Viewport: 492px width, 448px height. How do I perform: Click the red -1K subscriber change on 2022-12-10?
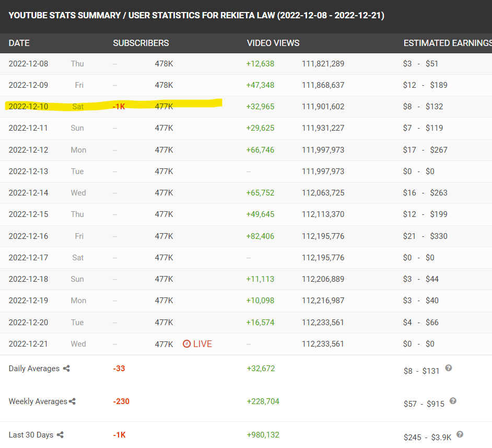point(119,107)
